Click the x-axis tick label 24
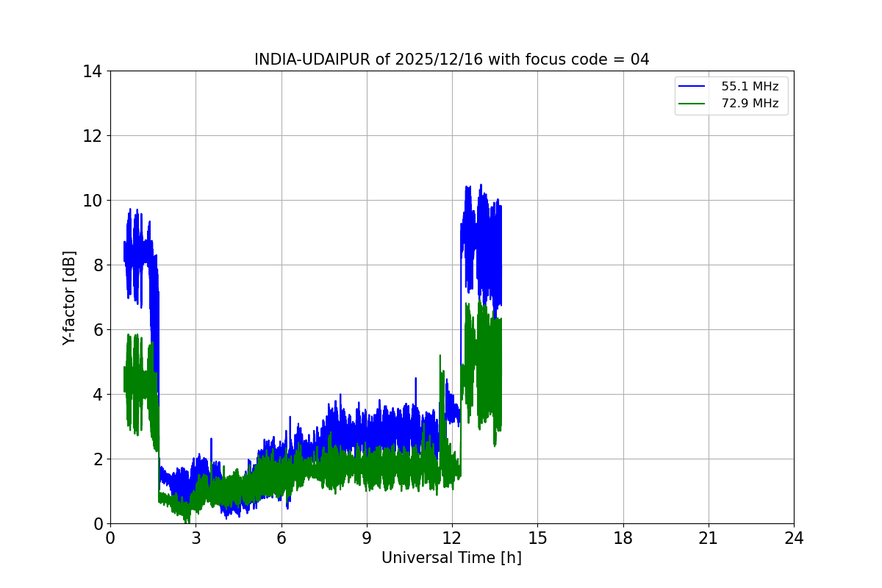The width and height of the screenshot is (882, 588). 794,538
